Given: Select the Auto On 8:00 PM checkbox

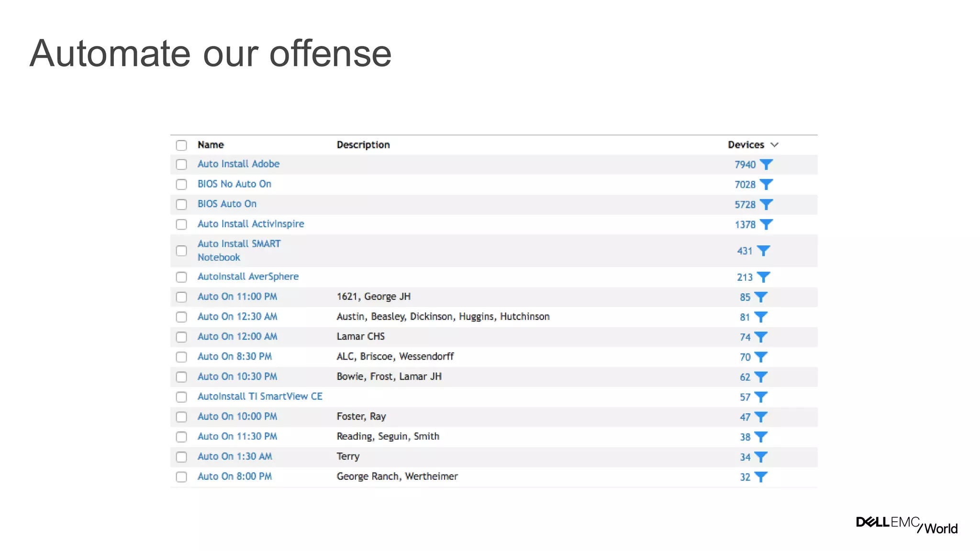Looking at the screenshot, I should tap(181, 477).
